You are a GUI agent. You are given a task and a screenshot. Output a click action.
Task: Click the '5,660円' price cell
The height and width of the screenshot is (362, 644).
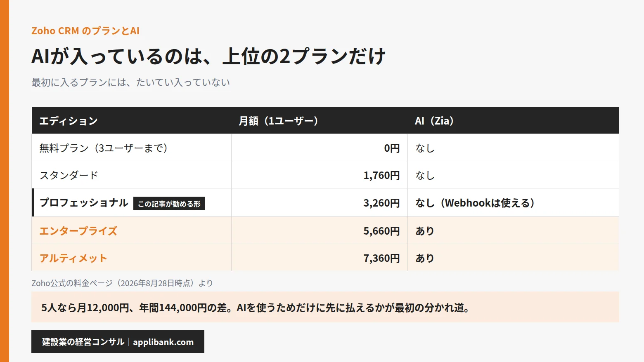[320, 230]
